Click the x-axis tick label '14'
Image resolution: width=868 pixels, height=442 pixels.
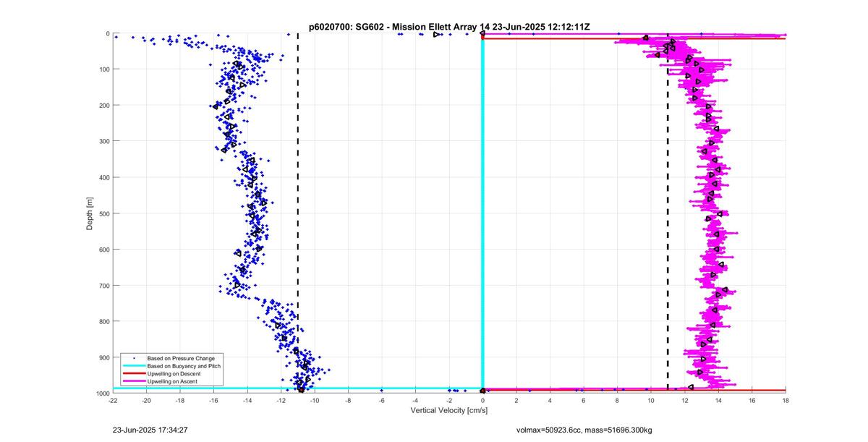tap(718, 400)
